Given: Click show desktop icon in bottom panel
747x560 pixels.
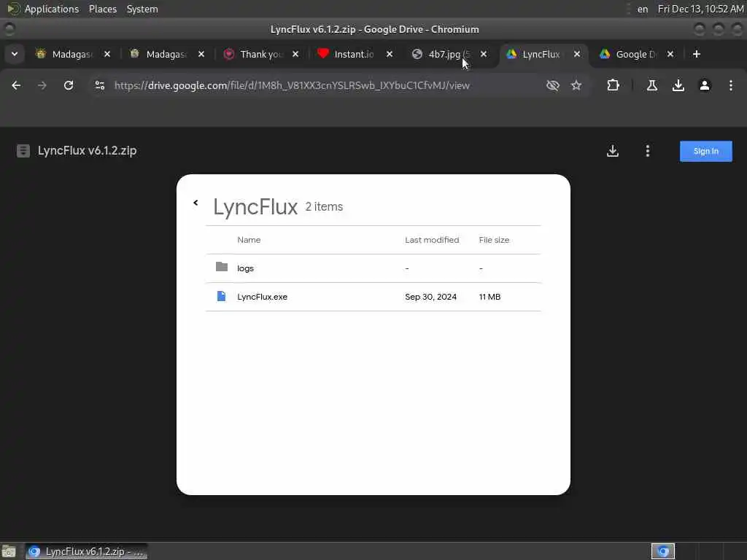Looking at the screenshot, I should (9, 551).
